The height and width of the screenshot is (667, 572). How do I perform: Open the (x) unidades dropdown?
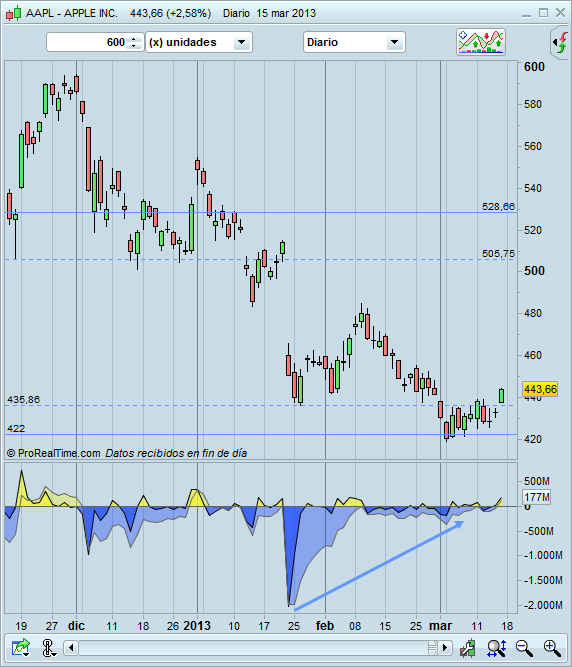point(199,42)
